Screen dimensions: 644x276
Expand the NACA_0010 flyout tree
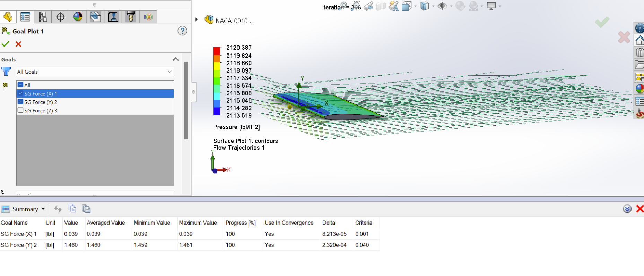click(x=197, y=20)
